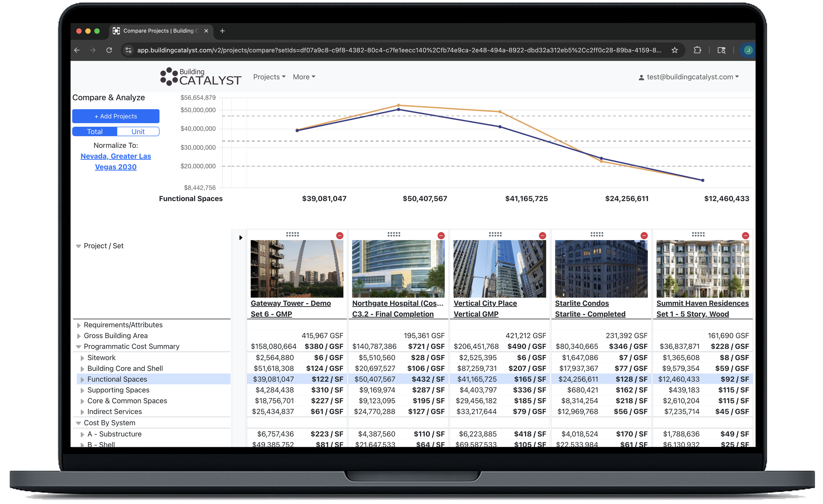Click the Building Catalyst logo
The image size is (823, 504).
200,77
